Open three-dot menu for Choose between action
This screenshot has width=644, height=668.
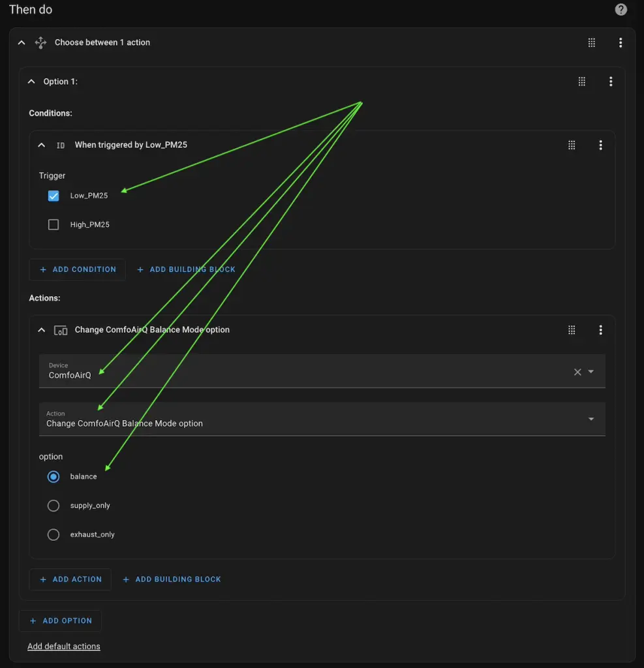coord(621,43)
